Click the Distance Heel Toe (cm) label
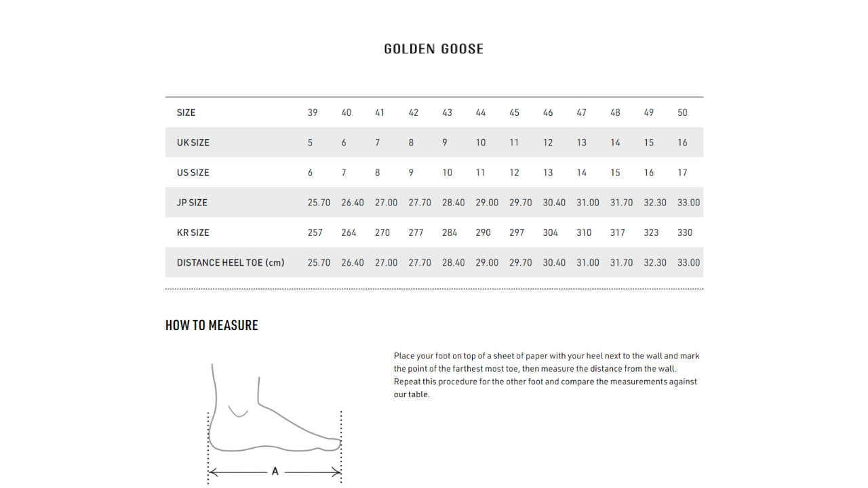Image resolution: width=868 pixels, height=488 pixels. (x=231, y=262)
